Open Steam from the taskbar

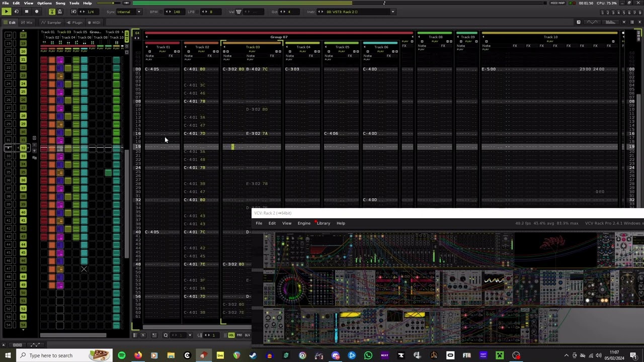coord(253,355)
